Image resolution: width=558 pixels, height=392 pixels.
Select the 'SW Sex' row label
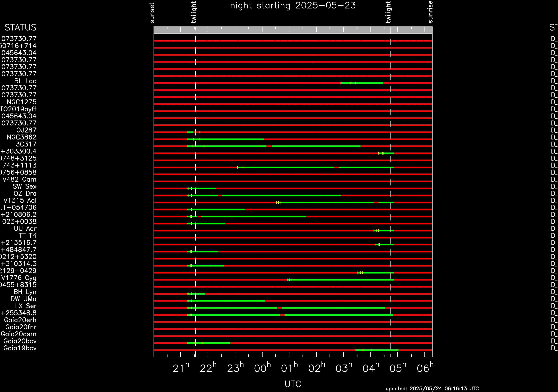click(x=25, y=187)
